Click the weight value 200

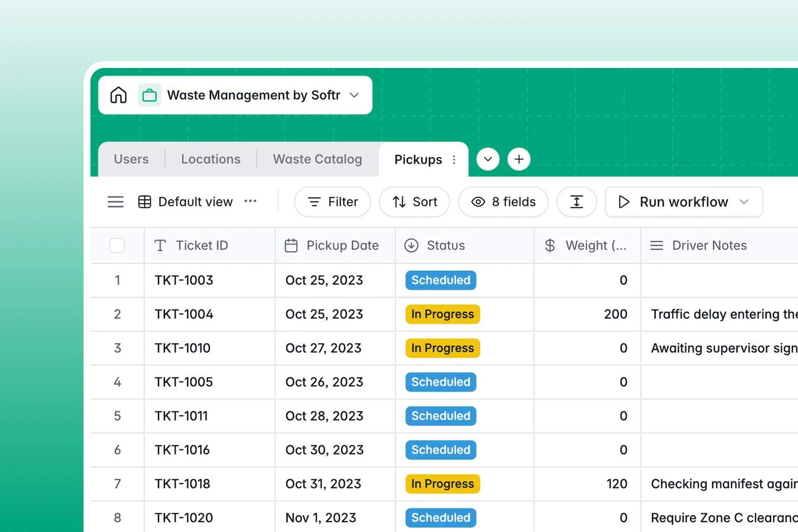(x=616, y=314)
